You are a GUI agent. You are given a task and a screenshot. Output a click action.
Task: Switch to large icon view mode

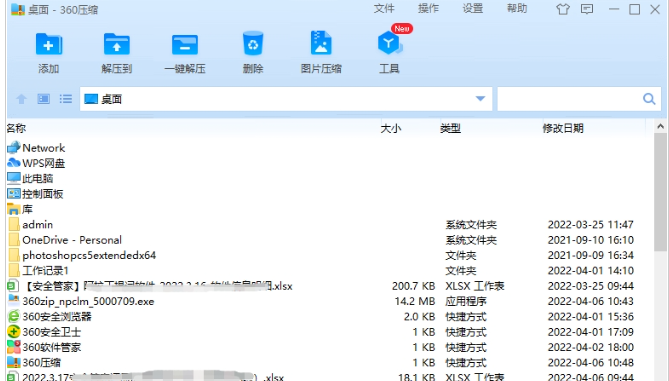(44, 99)
